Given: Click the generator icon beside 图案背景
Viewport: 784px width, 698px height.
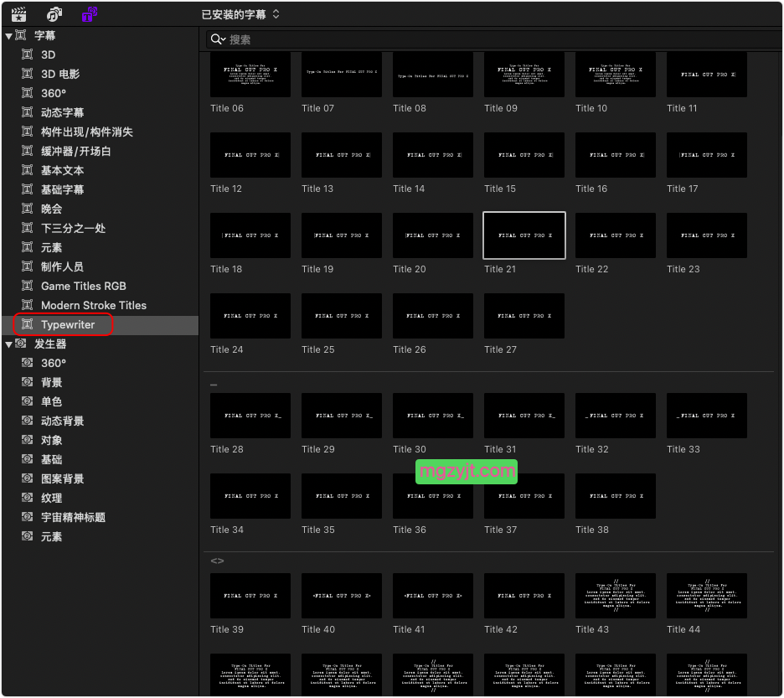Looking at the screenshot, I should (28, 478).
